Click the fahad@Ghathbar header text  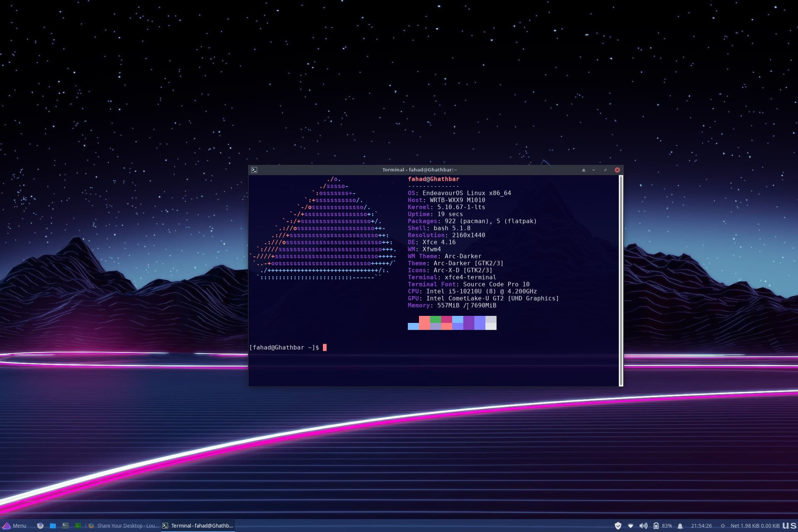pyautogui.click(x=433, y=179)
